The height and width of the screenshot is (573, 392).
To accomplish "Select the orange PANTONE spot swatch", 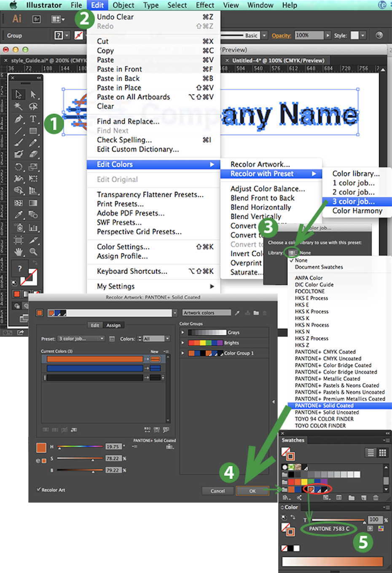I will pyautogui.click(x=311, y=490).
